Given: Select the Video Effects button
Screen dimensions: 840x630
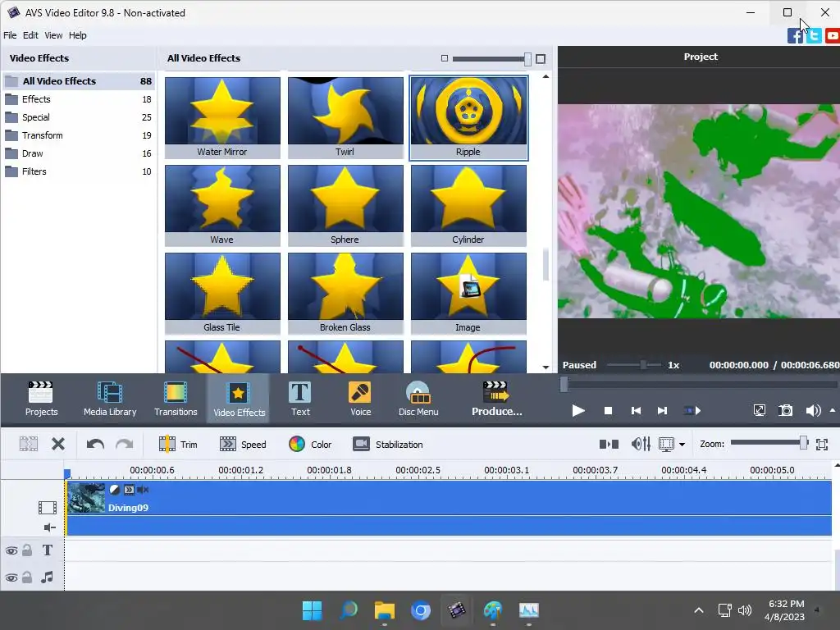Looking at the screenshot, I should click(x=239, y=399).
